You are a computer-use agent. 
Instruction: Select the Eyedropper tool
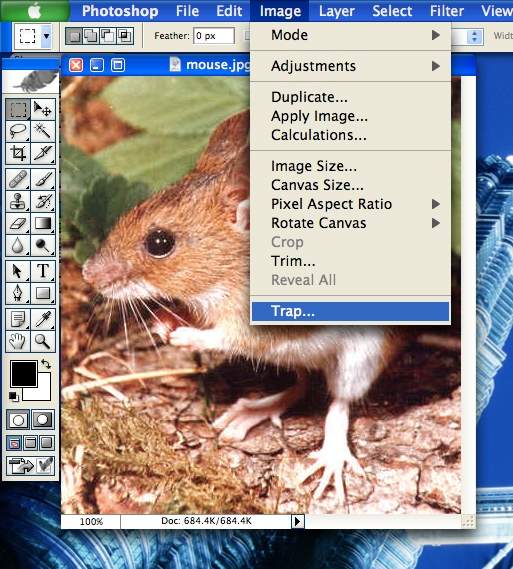point(43,319)
